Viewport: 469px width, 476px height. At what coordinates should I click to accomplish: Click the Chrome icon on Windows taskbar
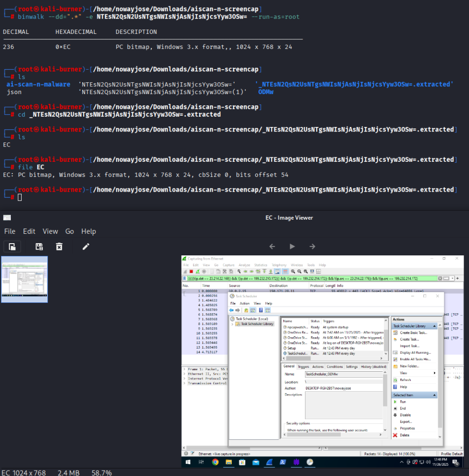pos(215,462)
